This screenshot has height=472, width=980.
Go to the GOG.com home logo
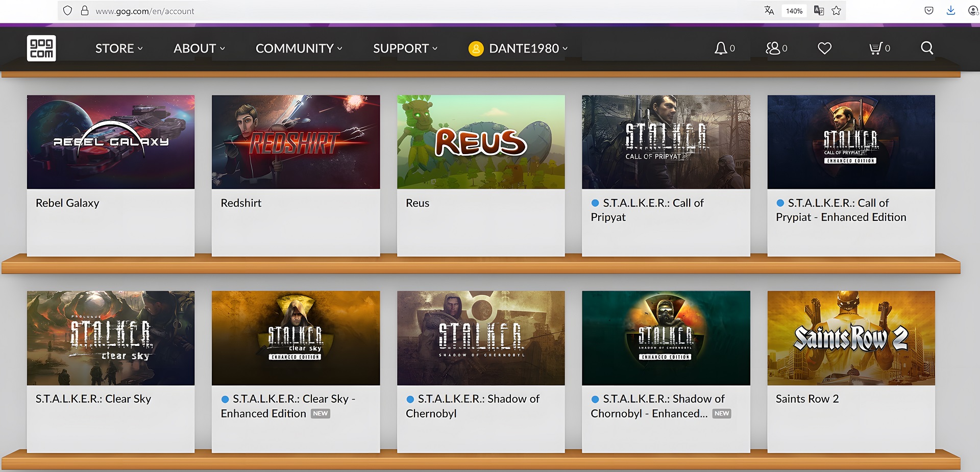point(41,48)
